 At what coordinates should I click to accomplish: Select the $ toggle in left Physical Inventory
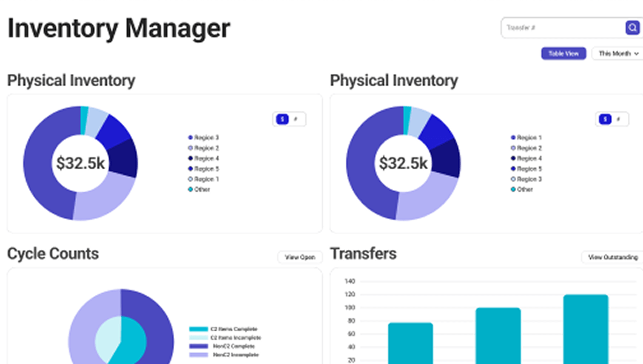tap(282, 120)
